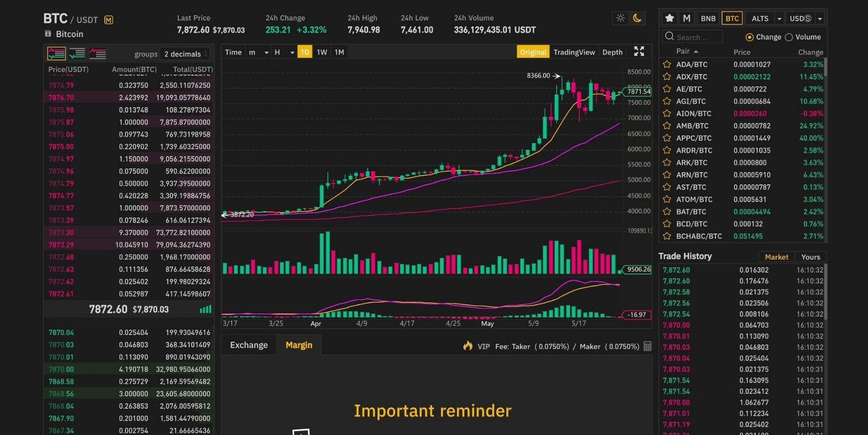Screen dimensions: 868x435
Task: Open the ALTS markets dropdown arrow
Action: coord(779,18)
